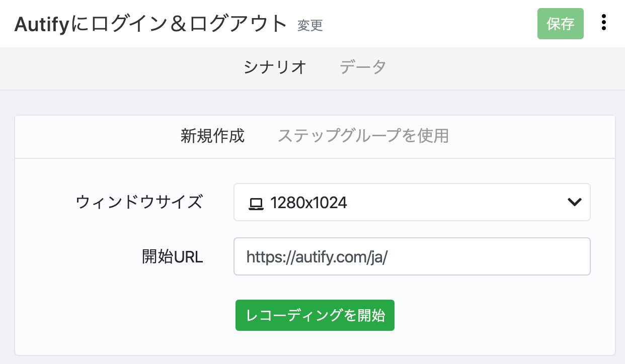Click the gray strip right of データ tab
The width and height of the screenshot is (625, 364).
503,67
